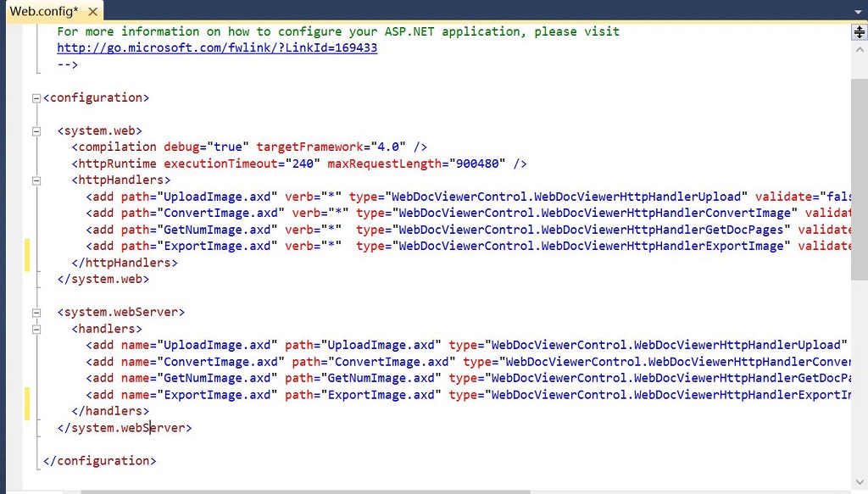The width and height of the screenshot is (868, 494).
Task: Click the editor split-view handle icon
Action: [859, 33]
